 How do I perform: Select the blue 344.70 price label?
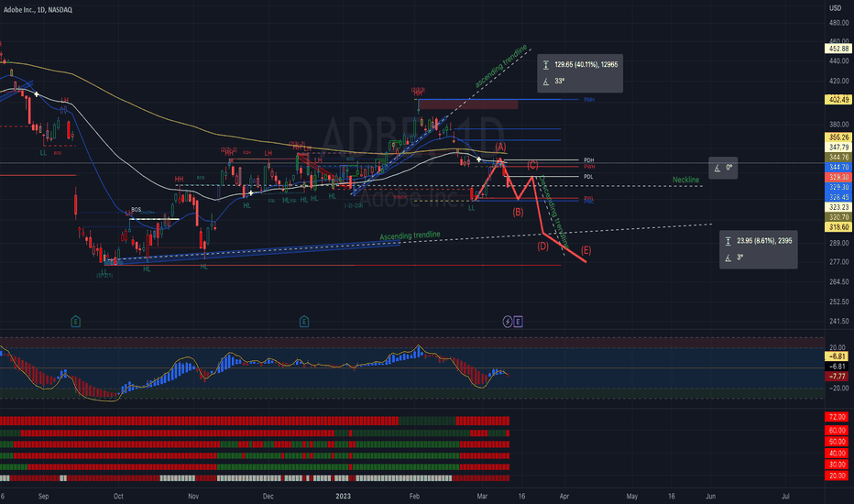click(838, 167)
